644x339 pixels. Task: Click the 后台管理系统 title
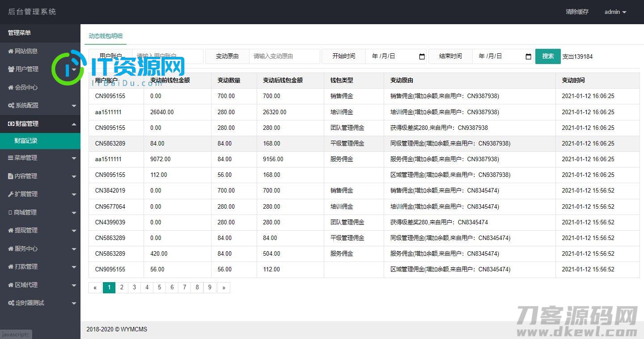pos(32,12)
